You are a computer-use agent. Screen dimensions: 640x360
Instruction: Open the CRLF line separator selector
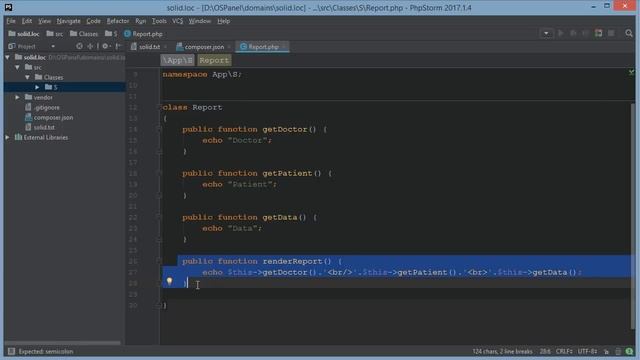564,351
